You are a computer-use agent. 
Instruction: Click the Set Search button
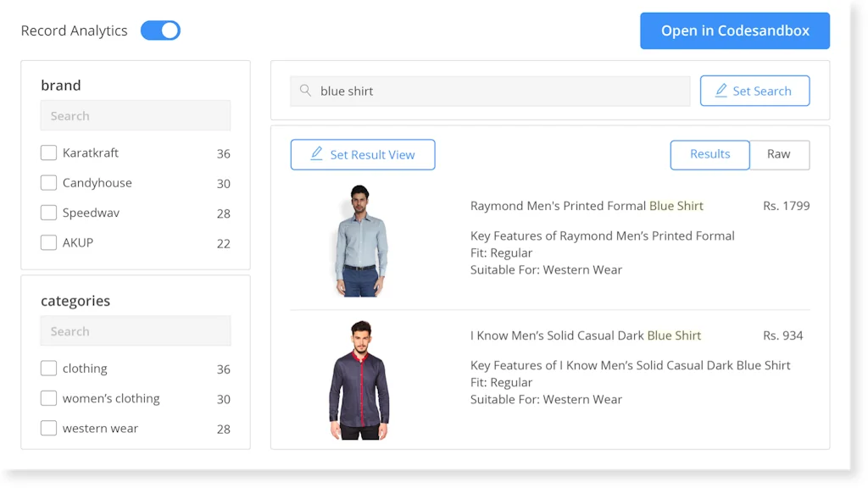tap(754, 91)
